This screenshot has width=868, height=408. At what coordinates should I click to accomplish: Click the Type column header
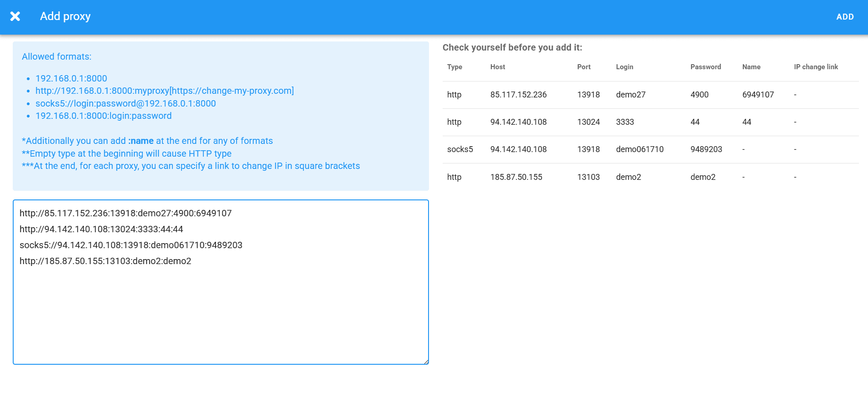click(454, 67)
